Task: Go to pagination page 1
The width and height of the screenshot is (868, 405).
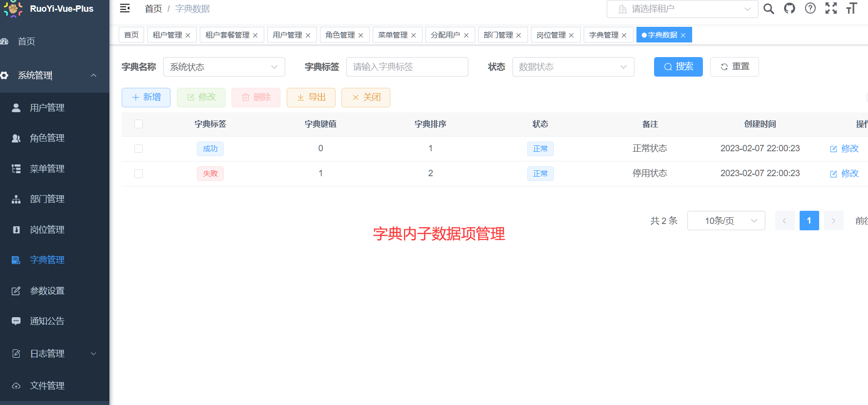Action: point(809,221)
